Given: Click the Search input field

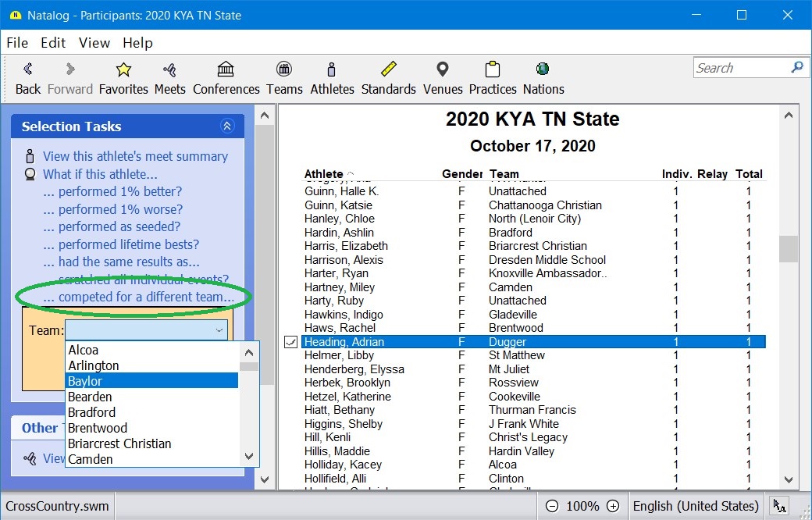Looking at the screenshot, I should click(x=742, y=68).
